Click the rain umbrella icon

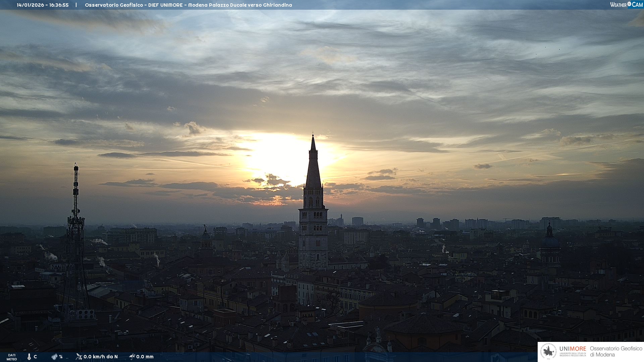(x=132, y=357)
